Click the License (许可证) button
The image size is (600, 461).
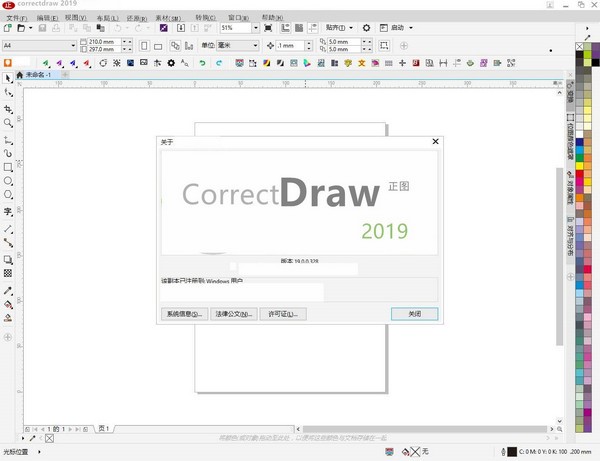[283, 314]
